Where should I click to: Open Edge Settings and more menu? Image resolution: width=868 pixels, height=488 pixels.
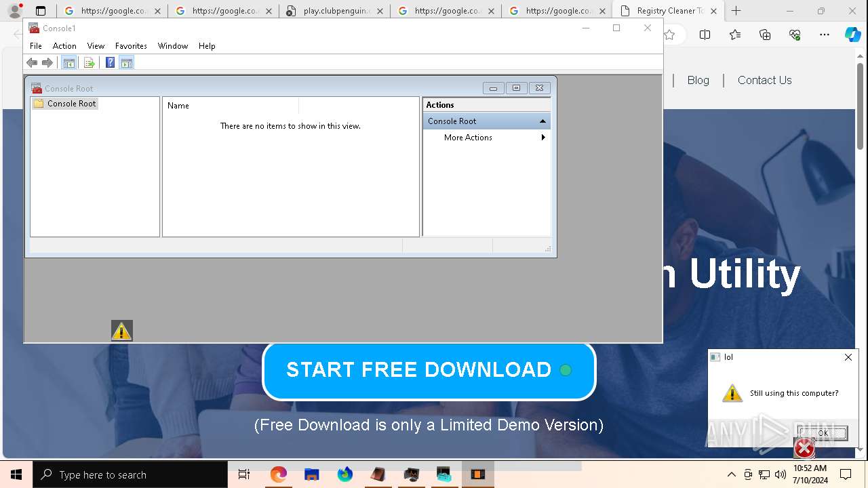[x=825, y=35]
